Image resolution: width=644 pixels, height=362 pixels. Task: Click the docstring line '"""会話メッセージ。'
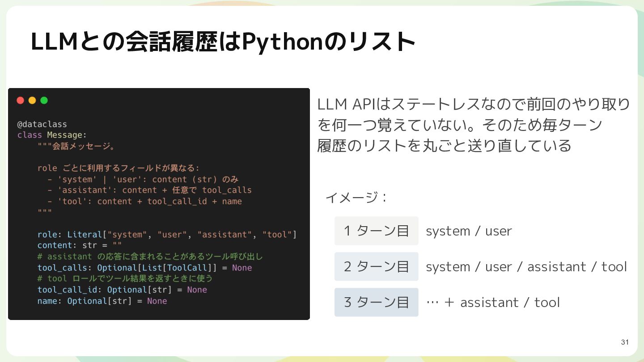(x=76, y=146)
